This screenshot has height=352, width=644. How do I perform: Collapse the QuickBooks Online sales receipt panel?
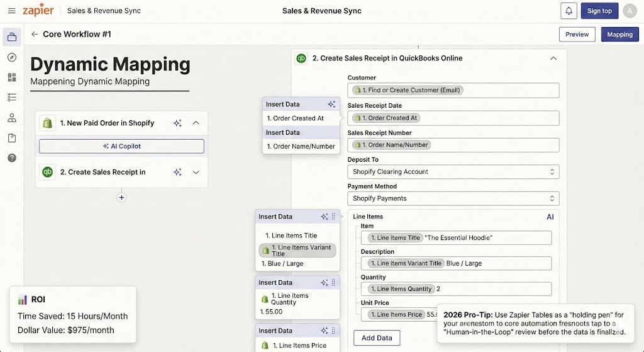(553, 58)
